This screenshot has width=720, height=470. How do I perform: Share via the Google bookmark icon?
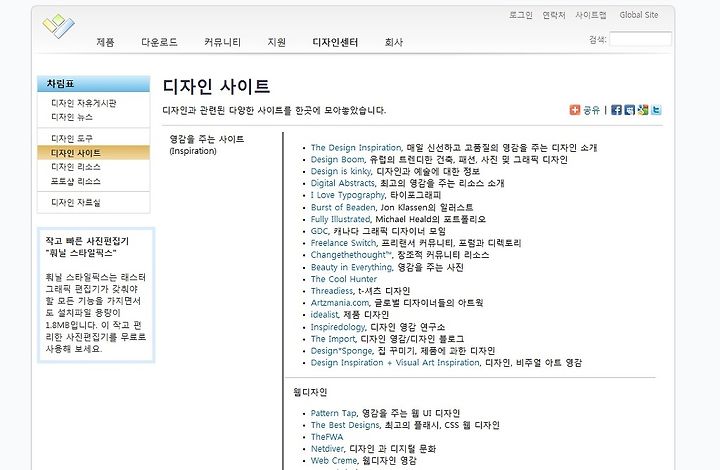643,110
